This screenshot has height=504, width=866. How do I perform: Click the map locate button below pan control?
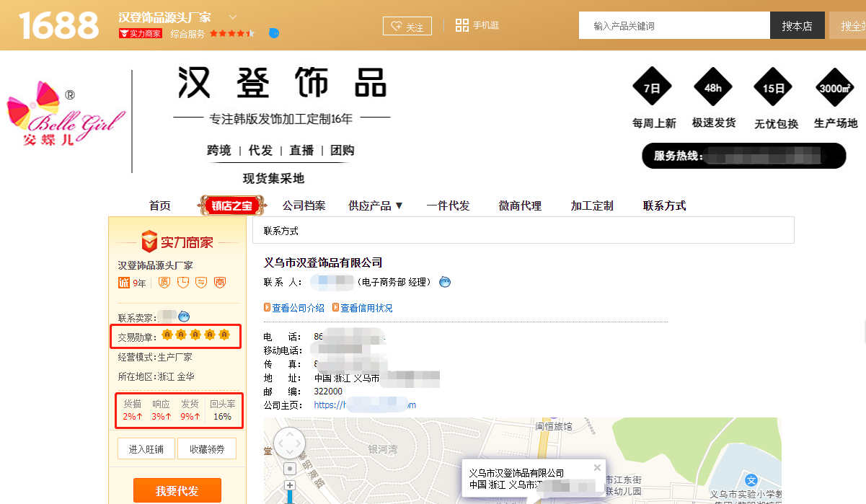[290, 469]
